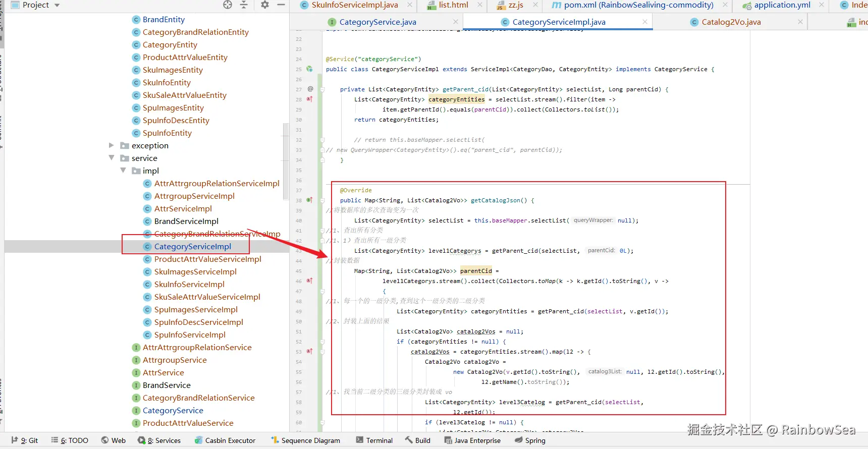Switch to SkuInfoServiceImpl.java tab
The height and width of the screenshot is (449, 868).
354,5
